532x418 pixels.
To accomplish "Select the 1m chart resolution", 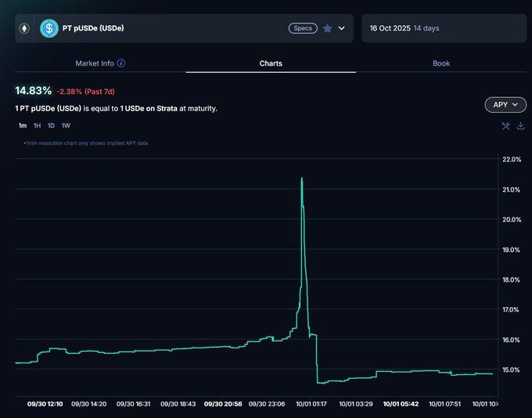I will pos(22,125).
